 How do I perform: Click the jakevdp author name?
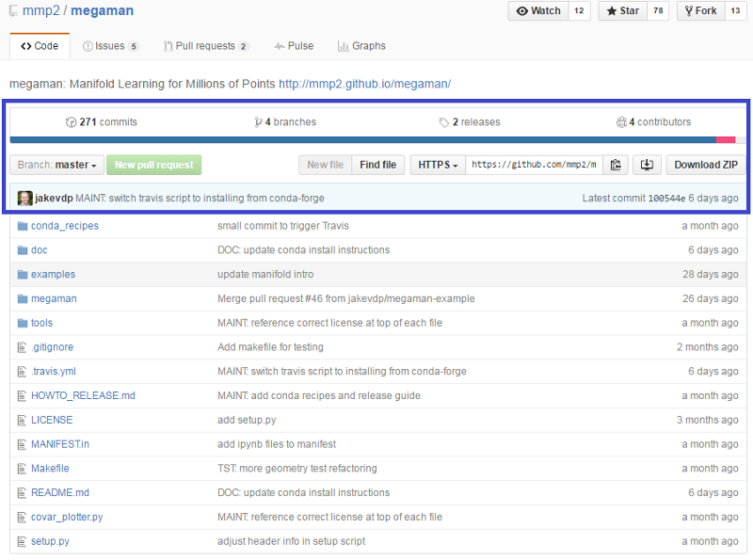click(54, 198)
